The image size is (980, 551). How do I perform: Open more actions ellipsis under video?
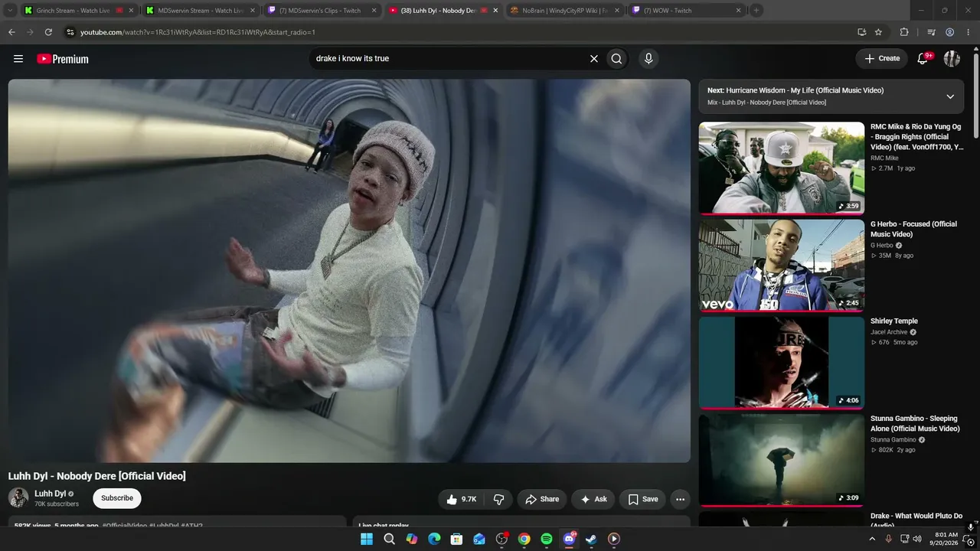(x=680, y=499)
